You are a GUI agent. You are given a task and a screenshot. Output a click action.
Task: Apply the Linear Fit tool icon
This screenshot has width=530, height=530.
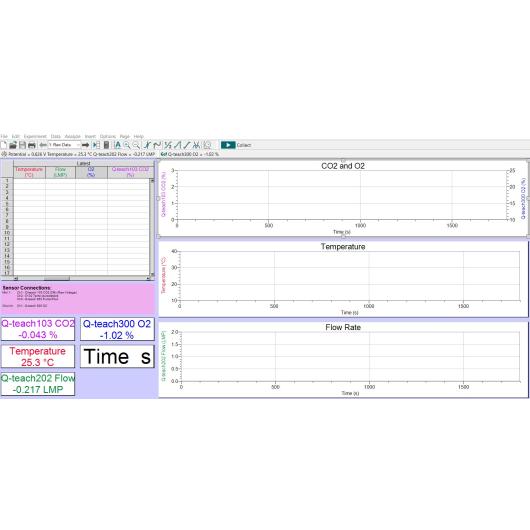coord(187,145)
